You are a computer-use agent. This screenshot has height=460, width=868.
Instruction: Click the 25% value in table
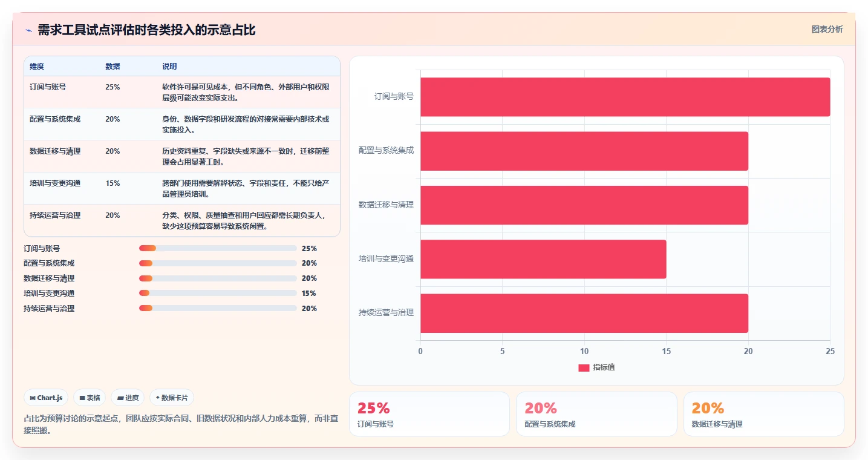tap(113, 87)
